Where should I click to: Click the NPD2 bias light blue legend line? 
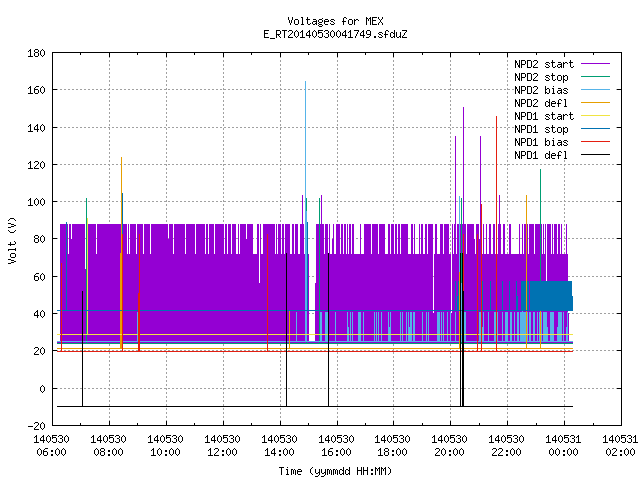[x=595, y=90]
